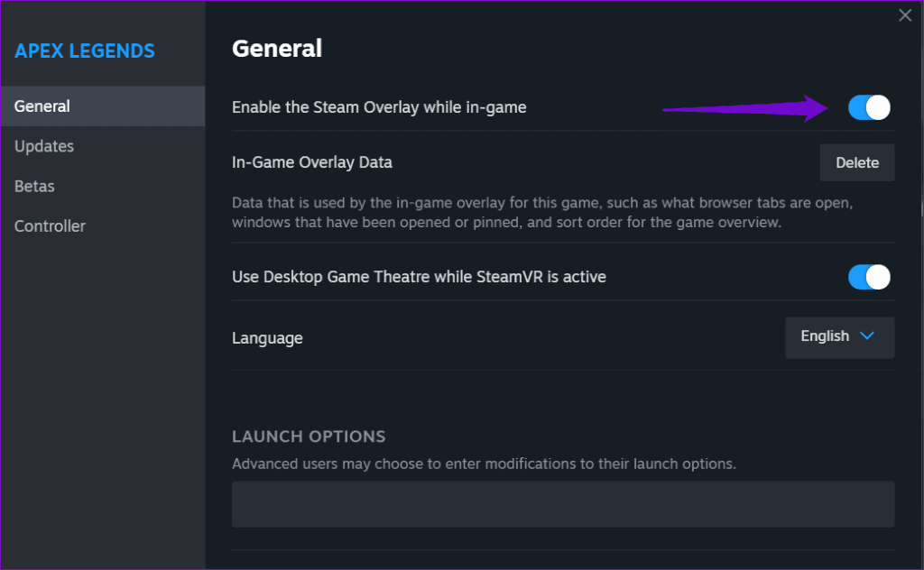Click the General page heading
The width and height of the screenshot is (924, 570).
(x=276, y=48)
